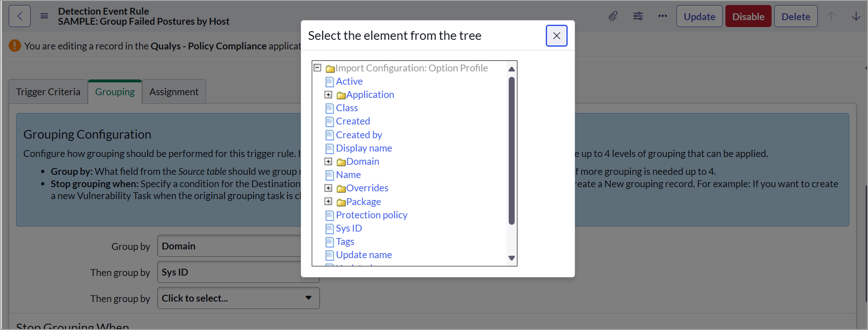Click the Import Configuration root folder icon

click(330, 69)
